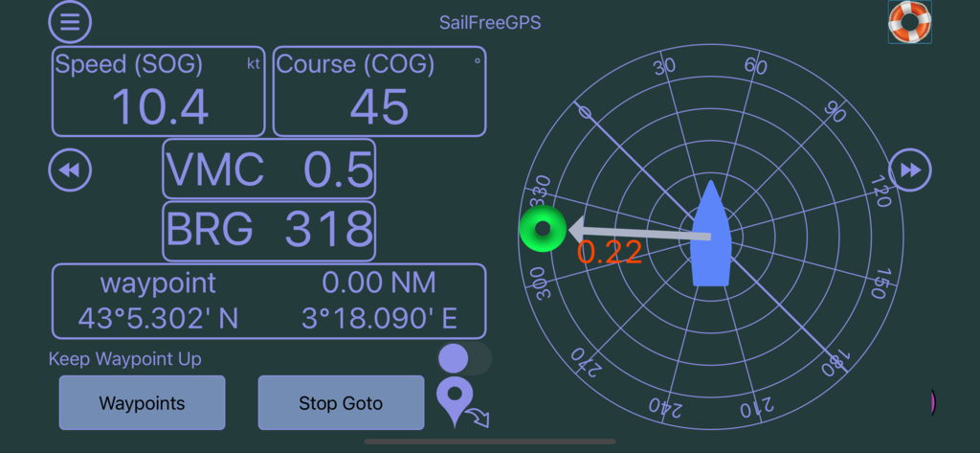Viewport: 980px width, 453px height.
Task: Toggle the Keep Waypoint Up switch
Action: [464, 358]
